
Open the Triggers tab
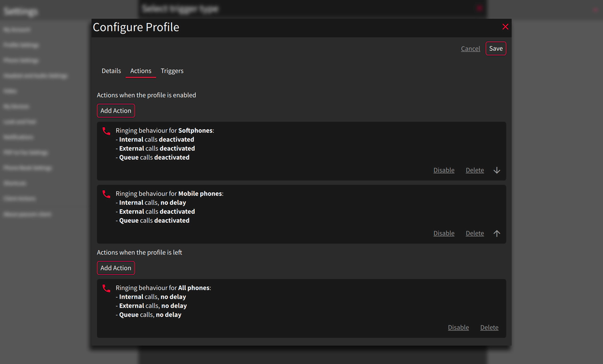click(172, 71)
